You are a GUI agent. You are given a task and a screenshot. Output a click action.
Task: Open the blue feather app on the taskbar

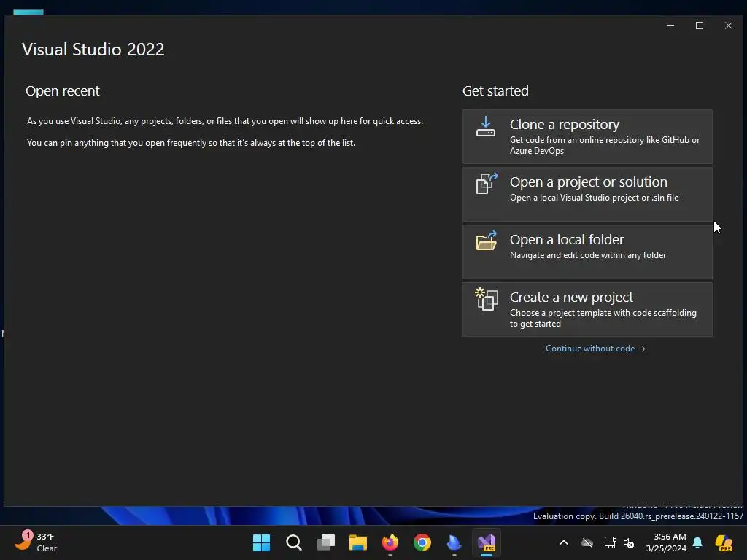454,542
